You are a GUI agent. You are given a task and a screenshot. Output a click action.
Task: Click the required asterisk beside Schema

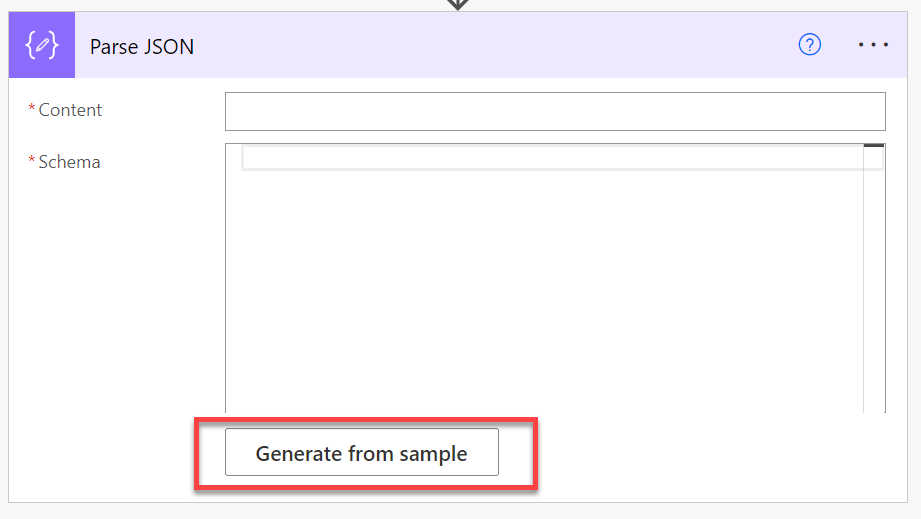point(32,161)
